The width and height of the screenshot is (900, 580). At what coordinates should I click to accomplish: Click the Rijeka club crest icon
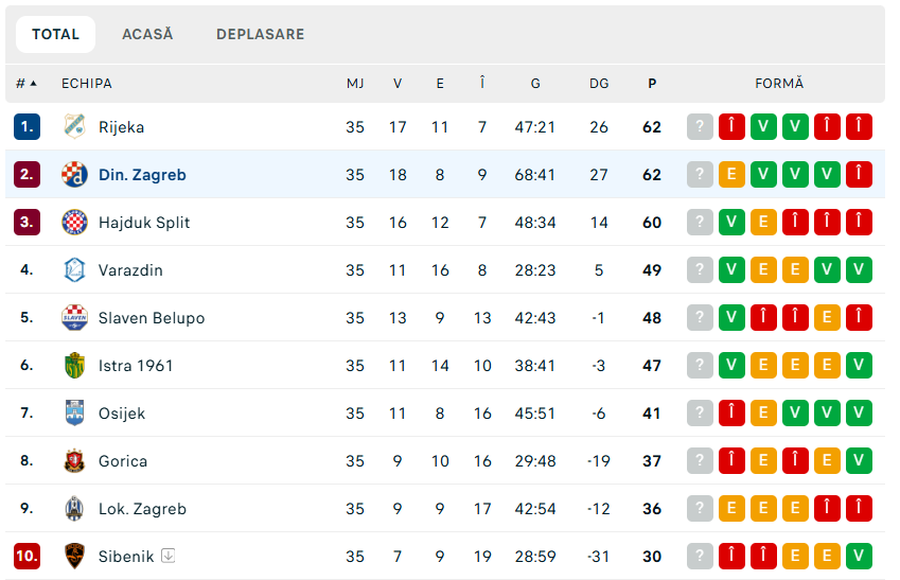click(75, 127)
